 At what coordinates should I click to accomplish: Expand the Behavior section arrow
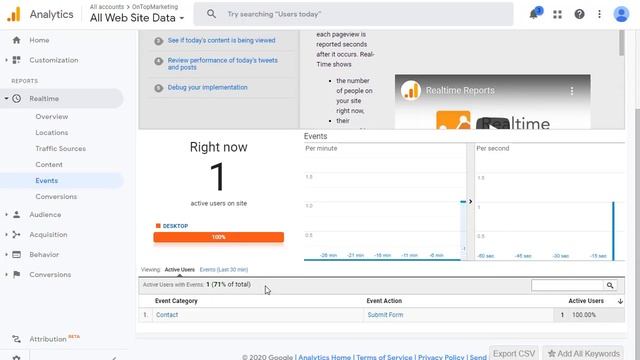[x=6, y=254]
